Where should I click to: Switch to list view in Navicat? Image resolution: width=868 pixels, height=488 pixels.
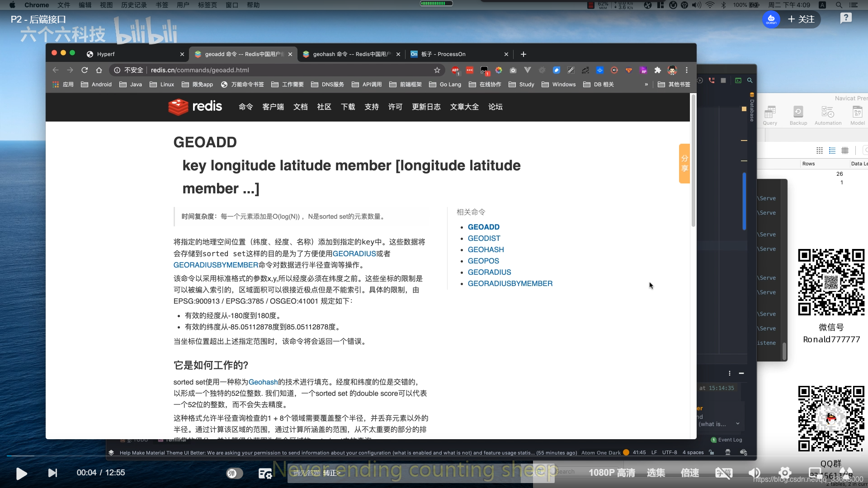tap(832, 150)
